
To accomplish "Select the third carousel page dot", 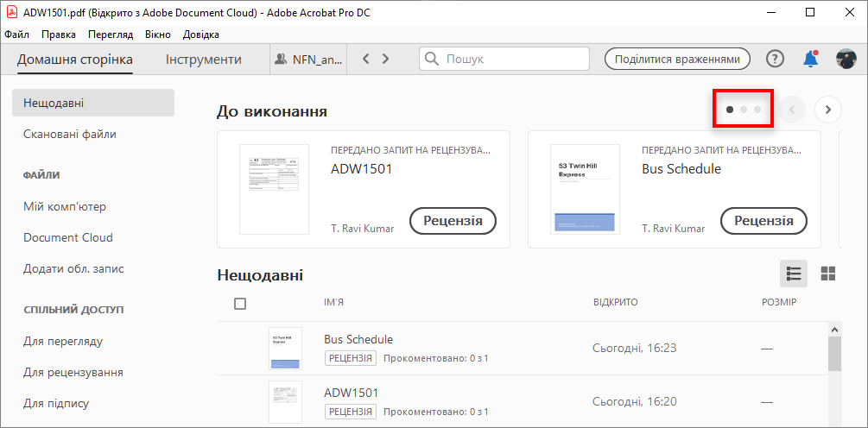I will tap(757, 110).
